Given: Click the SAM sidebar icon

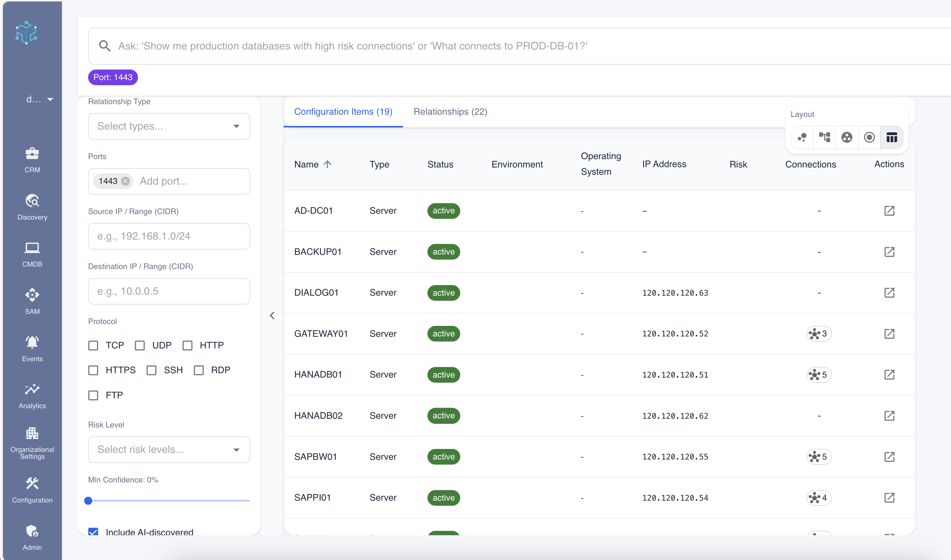Looking at the screenshot, I should (x=32, y=295).
